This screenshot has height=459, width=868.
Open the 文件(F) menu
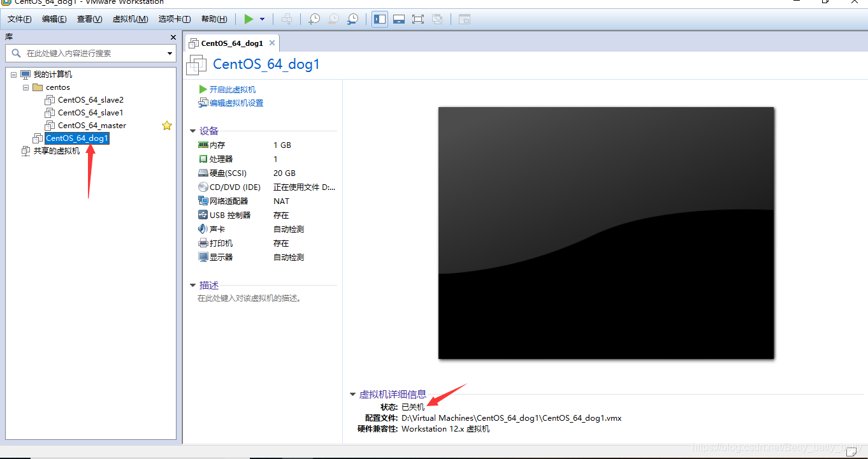tap(20, 19)
